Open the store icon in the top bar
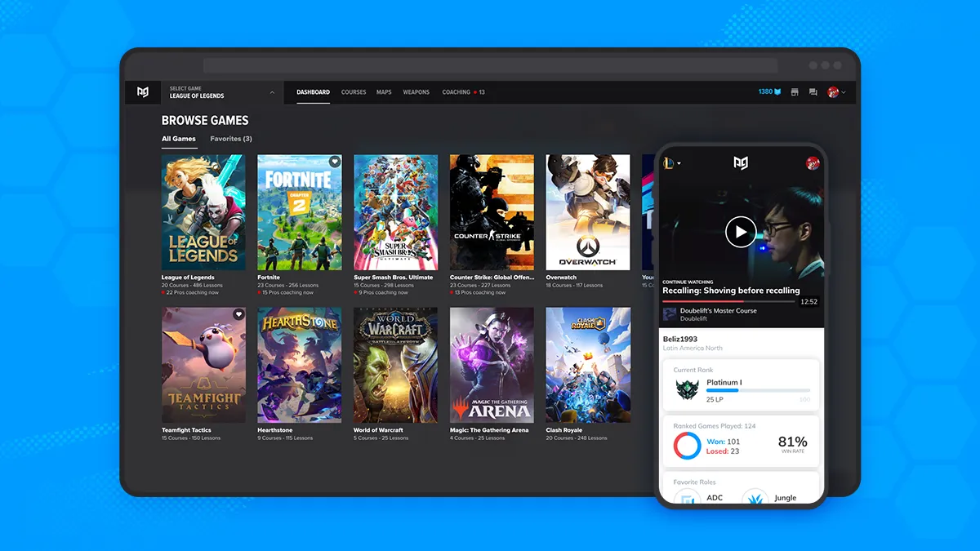Viewport: 980px width, 551px height. click(x=795, y=92)
